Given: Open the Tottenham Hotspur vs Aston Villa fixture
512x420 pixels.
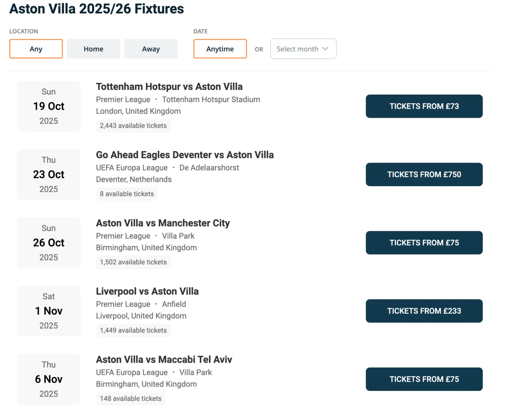Looking at the screenshot, I should [x=169, y=87].
